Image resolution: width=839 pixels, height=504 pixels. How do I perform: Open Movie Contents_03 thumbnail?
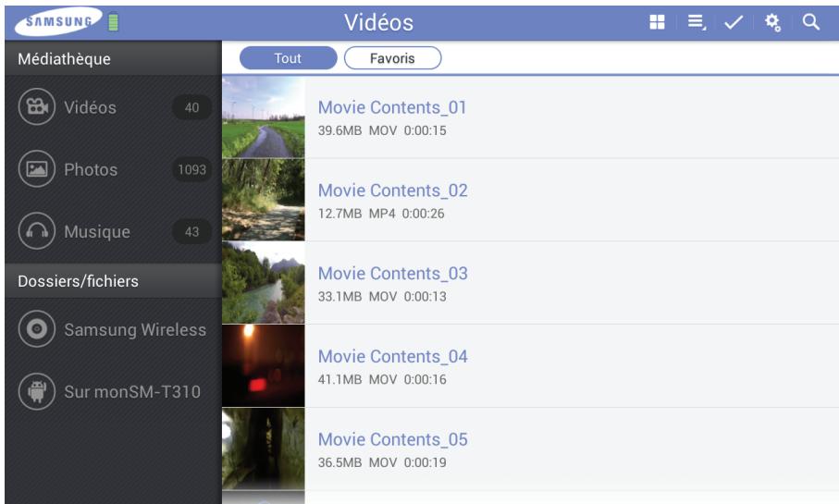coord(264,282)
